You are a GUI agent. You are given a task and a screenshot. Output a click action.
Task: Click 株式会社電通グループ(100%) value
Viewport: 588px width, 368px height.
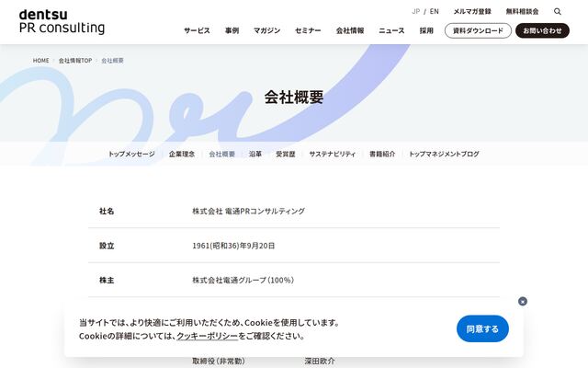pyautogui.click(x=243, y=280)
